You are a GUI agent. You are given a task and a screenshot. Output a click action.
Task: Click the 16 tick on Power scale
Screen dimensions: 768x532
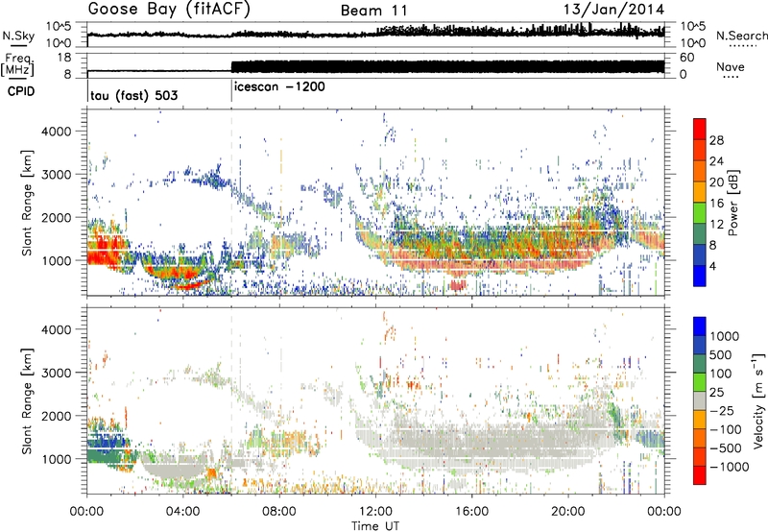coord(716,204)
